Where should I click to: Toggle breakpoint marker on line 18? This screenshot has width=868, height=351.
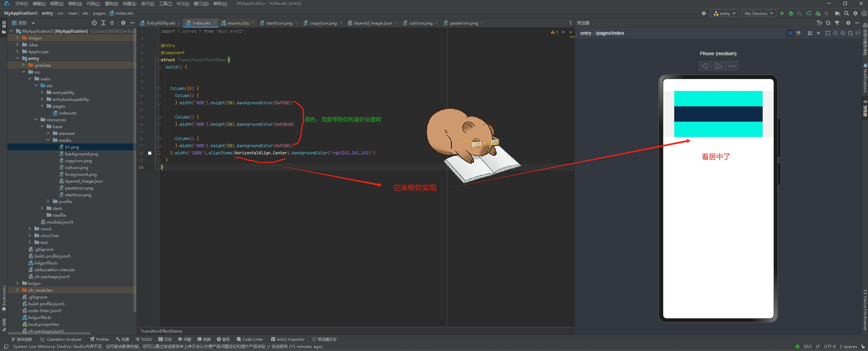click(x=150, y=153)
